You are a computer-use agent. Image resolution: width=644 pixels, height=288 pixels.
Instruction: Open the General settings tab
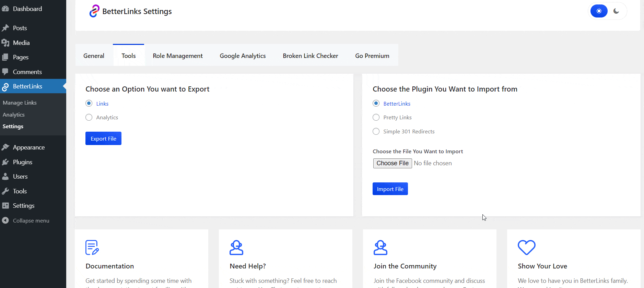[x=94, y=56]
